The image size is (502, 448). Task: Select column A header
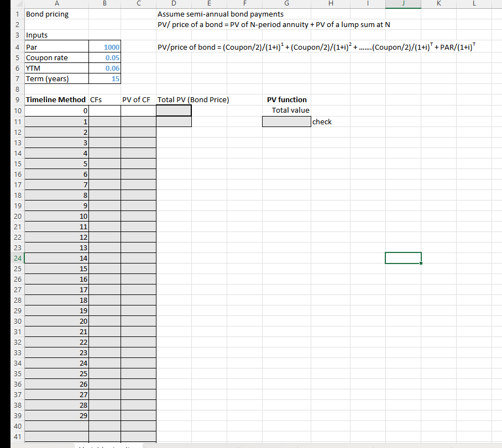coord(56,4)
